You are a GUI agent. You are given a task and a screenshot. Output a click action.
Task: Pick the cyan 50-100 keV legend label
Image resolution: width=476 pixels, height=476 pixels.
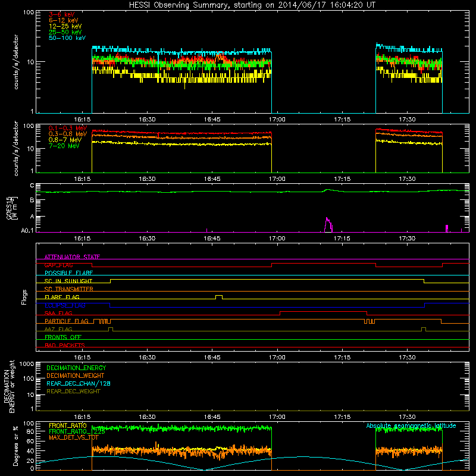pyautogui.click(x=67, y=38)
